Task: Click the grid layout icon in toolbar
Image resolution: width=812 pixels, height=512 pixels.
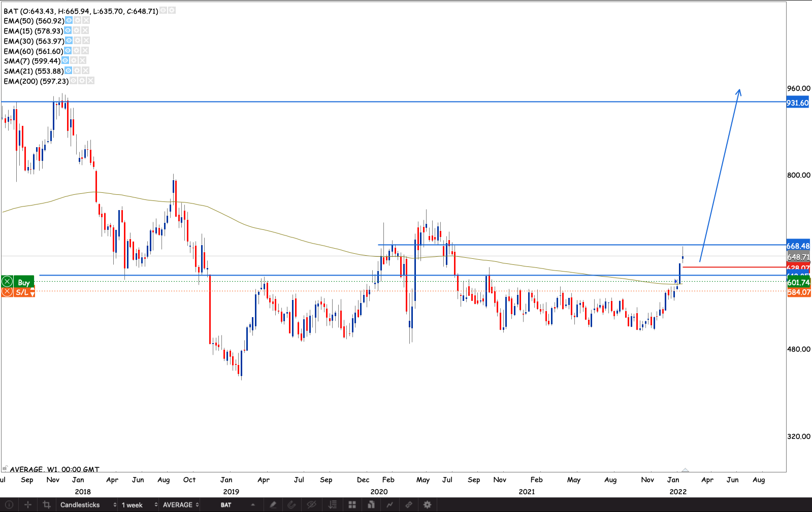Action: 352,504
